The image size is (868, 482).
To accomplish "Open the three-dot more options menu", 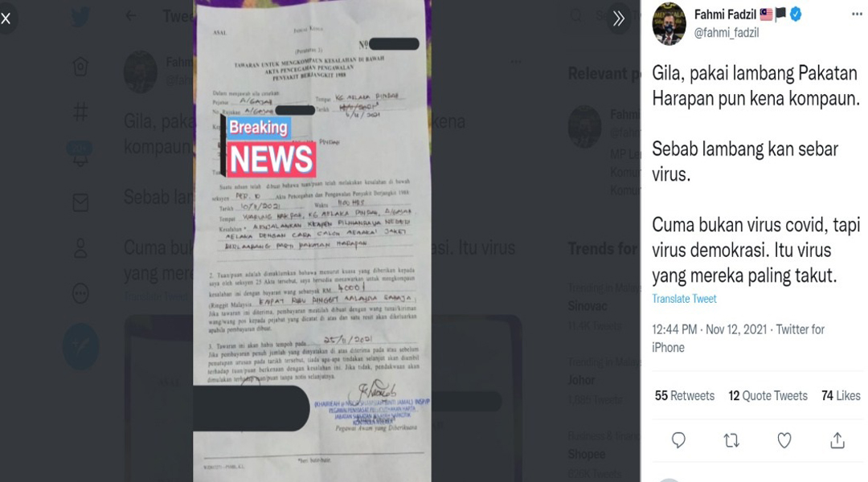I will tap(857, 15).
